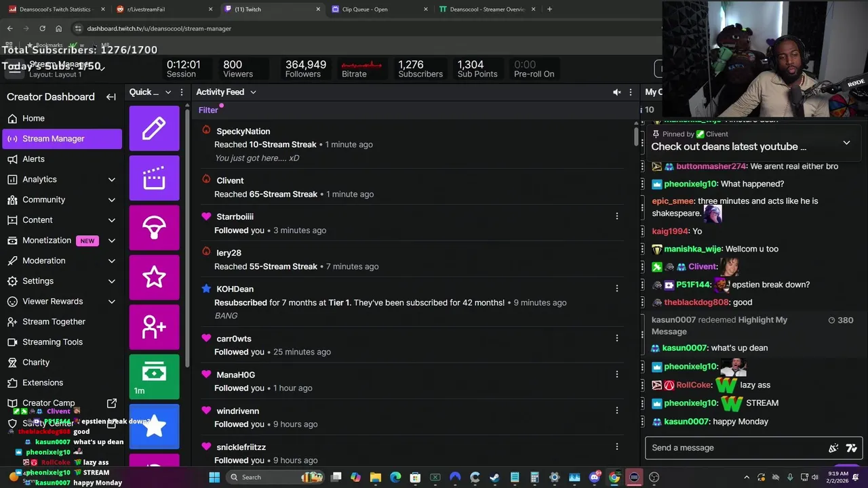Expand the Settings sidebar section

(112, 281)
